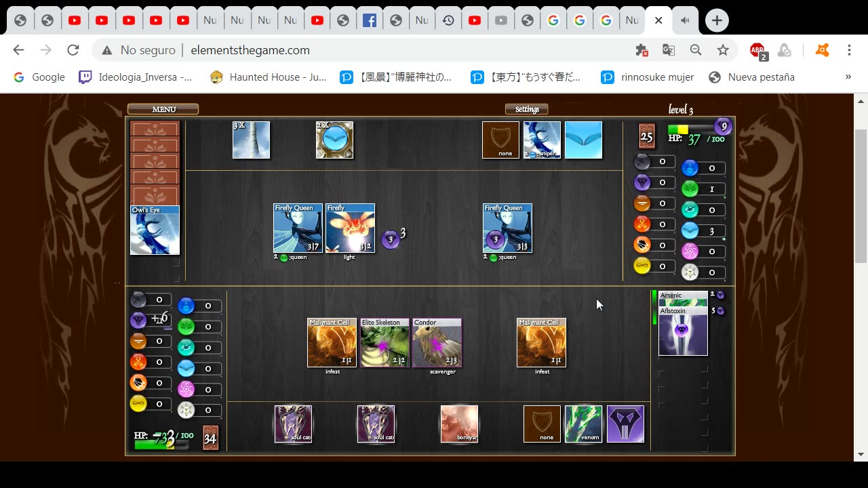Open Chrome's three-dot menu

[849, 50]
